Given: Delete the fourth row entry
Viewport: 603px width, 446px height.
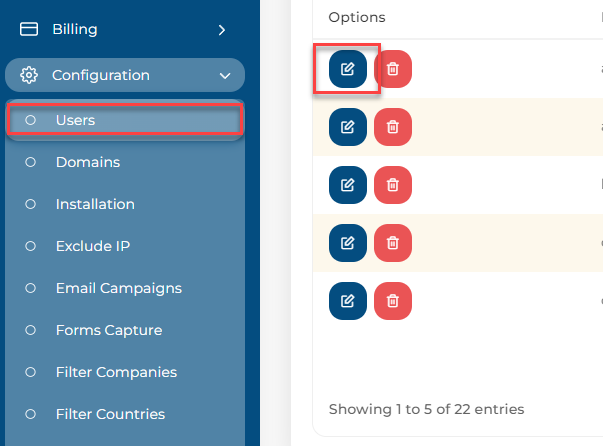Looking at the screenshot, I should coord(393,243).
